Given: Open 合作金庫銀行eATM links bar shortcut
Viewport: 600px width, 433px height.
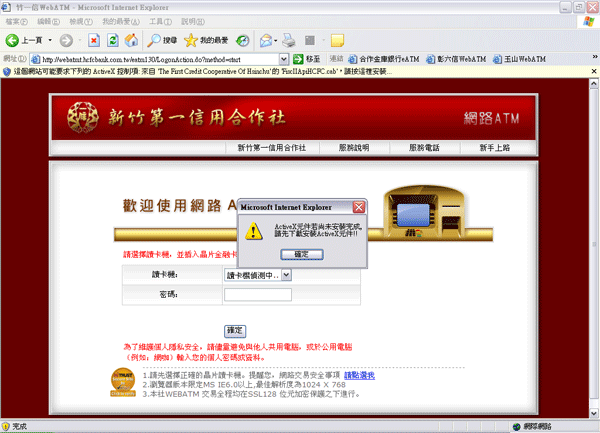Looking at the screenshot, I should click(x=385, y=59).
